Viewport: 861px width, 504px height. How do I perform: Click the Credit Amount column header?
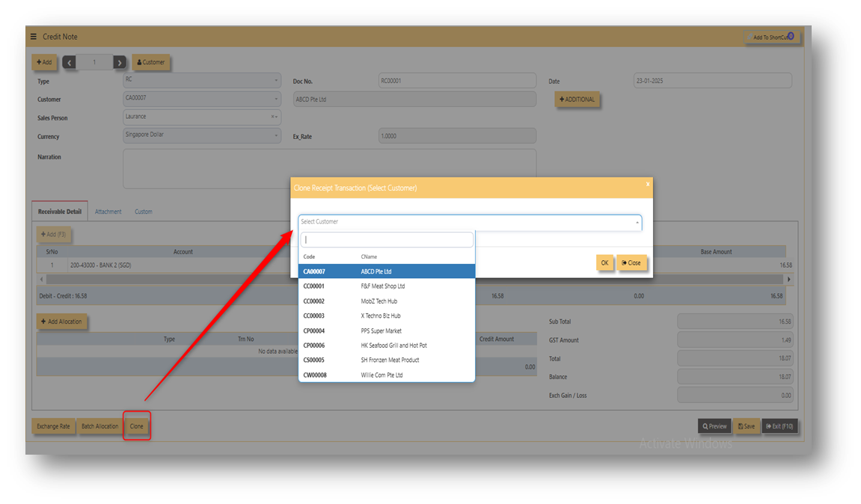497,339
